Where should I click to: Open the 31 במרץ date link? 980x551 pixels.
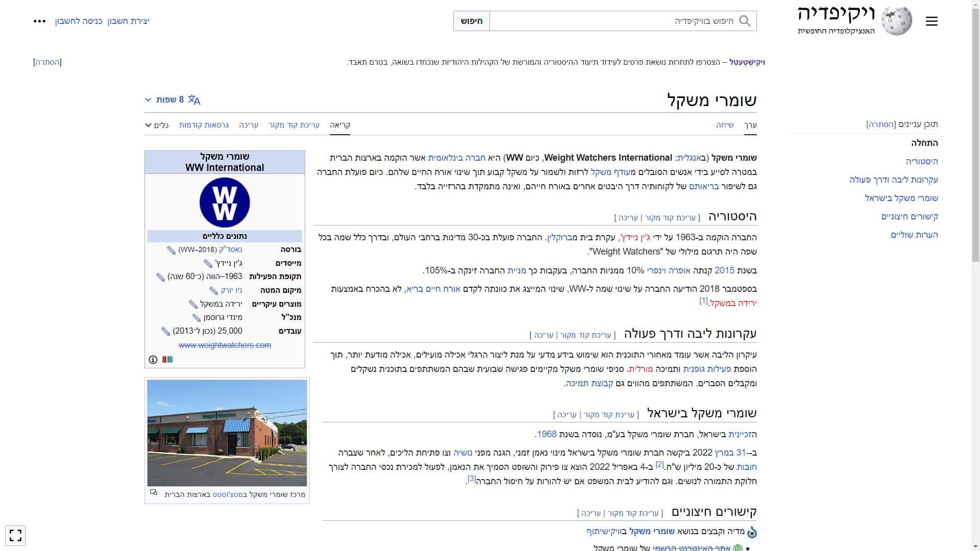pyautogui.click(x=730, y=453)
